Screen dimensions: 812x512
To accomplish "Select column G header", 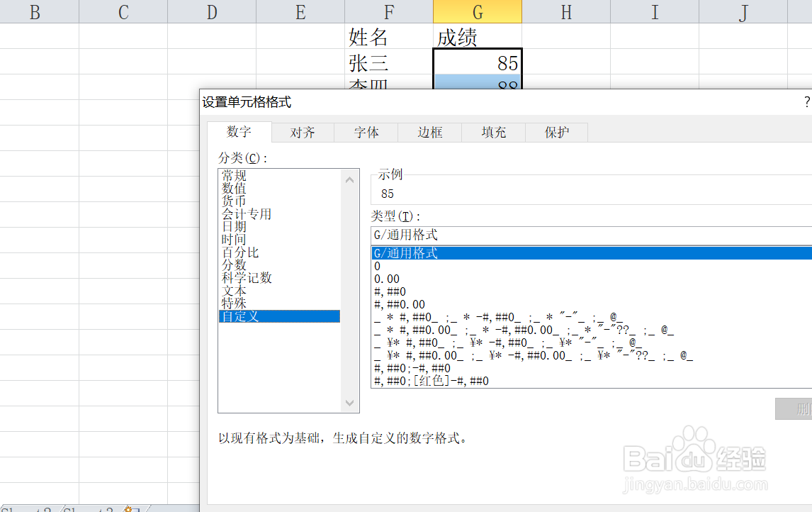I will coord(478,11).
